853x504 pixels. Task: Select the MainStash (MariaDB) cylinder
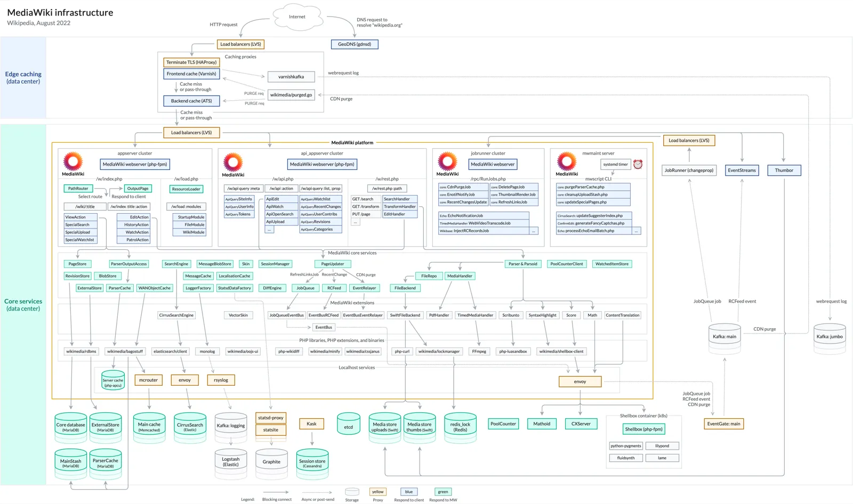[x=71, y=463]
